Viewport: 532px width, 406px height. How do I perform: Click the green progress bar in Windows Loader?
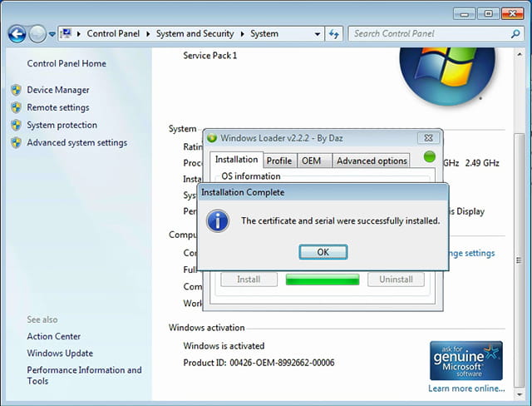[x=323, y=280]
